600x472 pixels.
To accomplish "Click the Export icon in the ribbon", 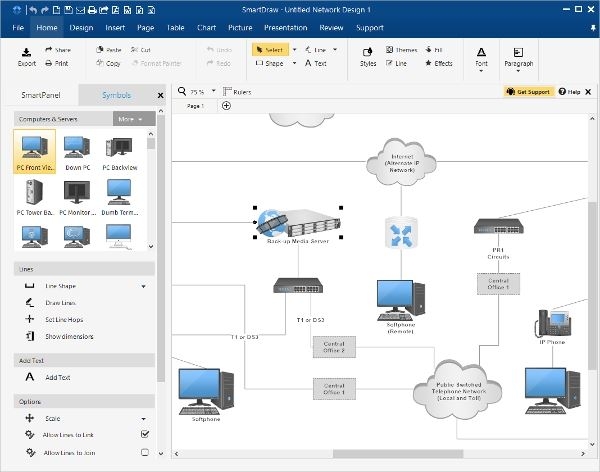I will coord(27,52).
